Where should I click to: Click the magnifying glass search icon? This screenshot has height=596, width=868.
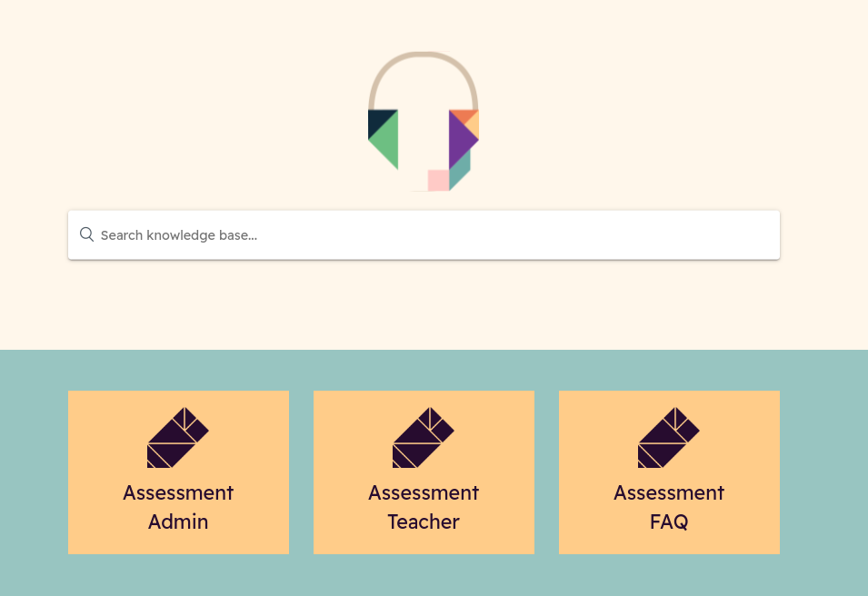87,234
